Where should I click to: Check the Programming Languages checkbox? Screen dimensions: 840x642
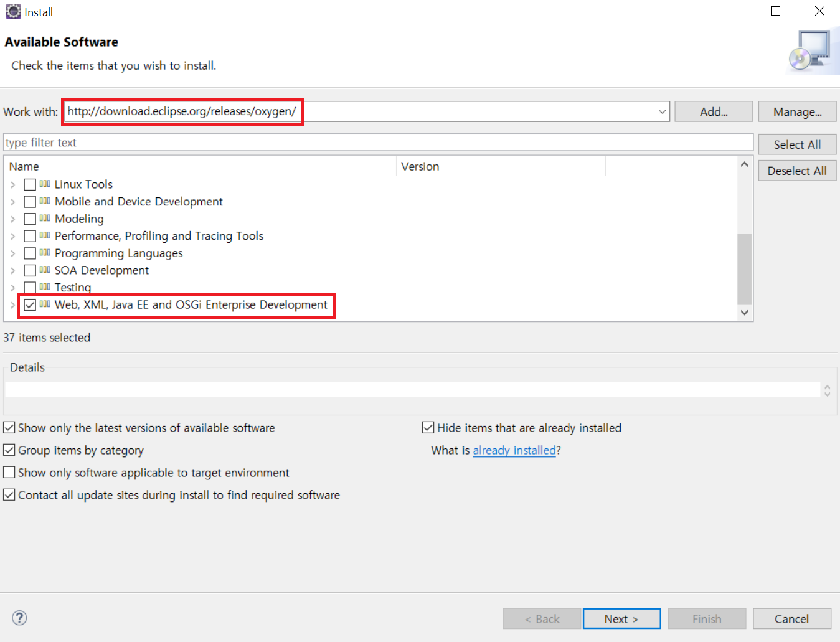30,253
